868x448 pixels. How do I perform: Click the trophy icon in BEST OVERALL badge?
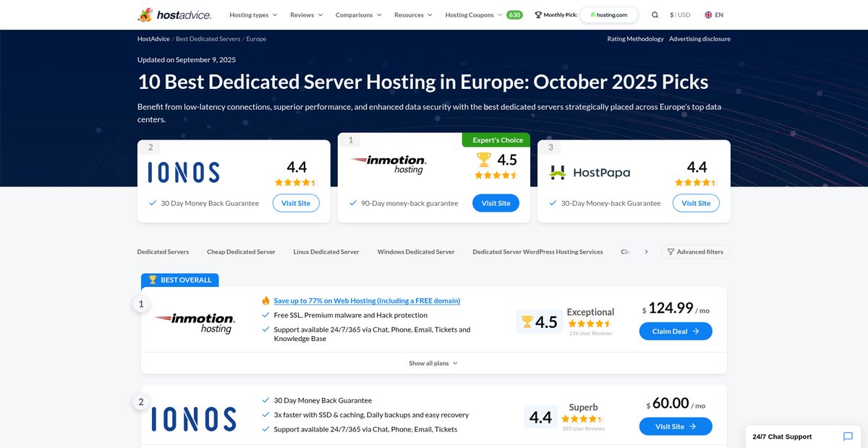pos(153,280)
